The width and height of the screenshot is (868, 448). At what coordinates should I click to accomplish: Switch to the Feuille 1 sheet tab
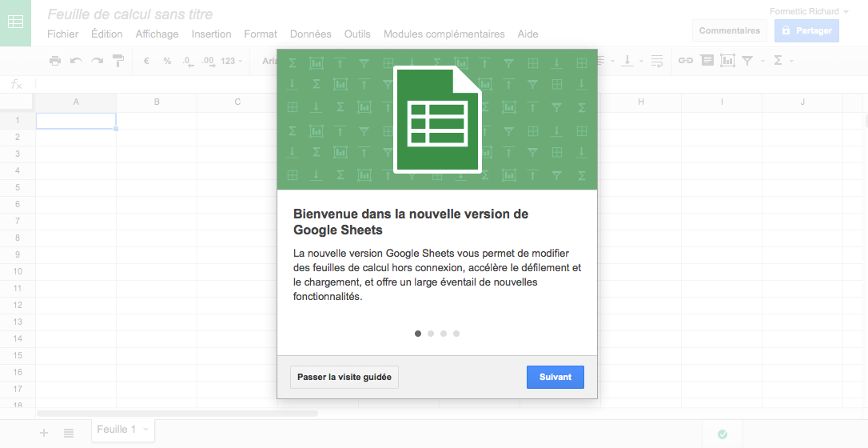click(x=116, y=429)
